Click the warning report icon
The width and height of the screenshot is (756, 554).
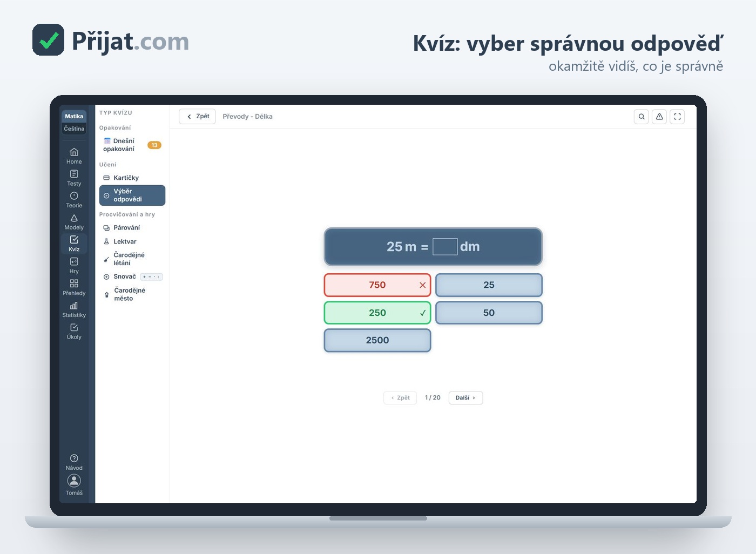click(x=659, y=117)
